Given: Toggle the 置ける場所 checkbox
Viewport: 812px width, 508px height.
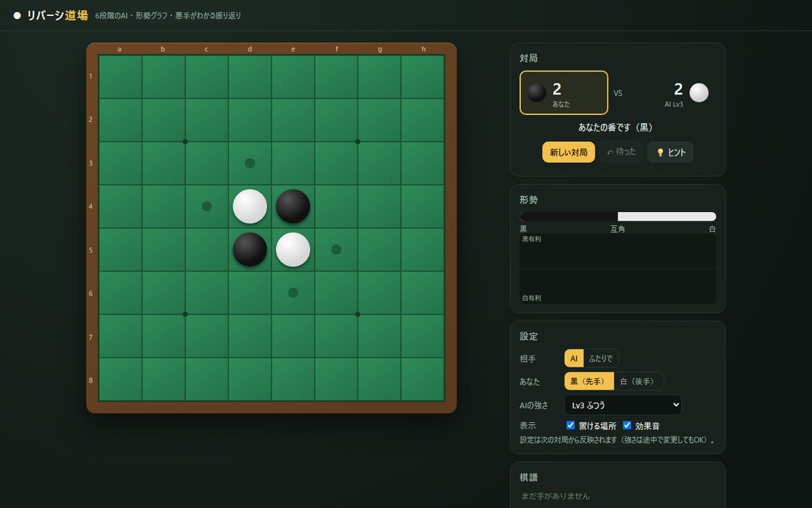Looking at the screenshot, I should [570, 425].
